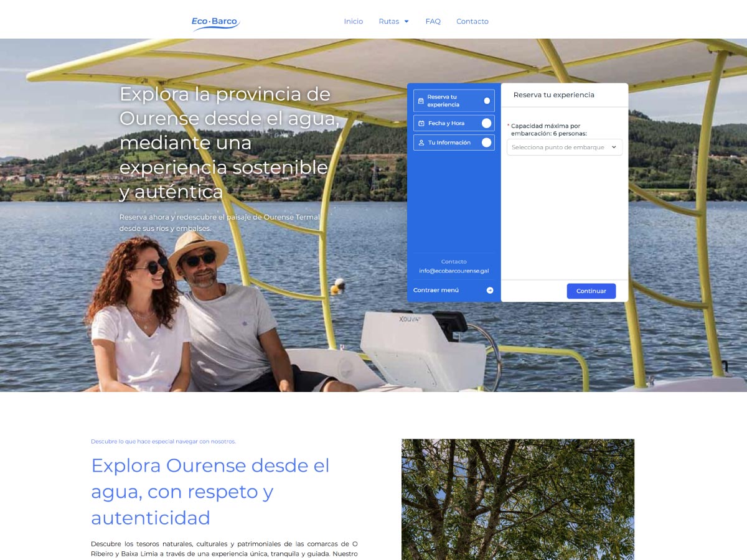Select the circle indicator on Tu Información step
This screenshot has height=560, width=747.
[487, 142]
